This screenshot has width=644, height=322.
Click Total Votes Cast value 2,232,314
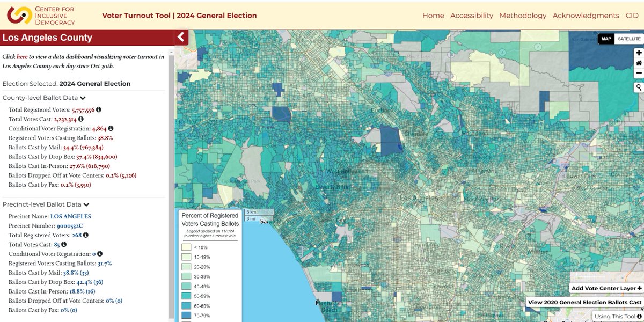coord(65,119)
